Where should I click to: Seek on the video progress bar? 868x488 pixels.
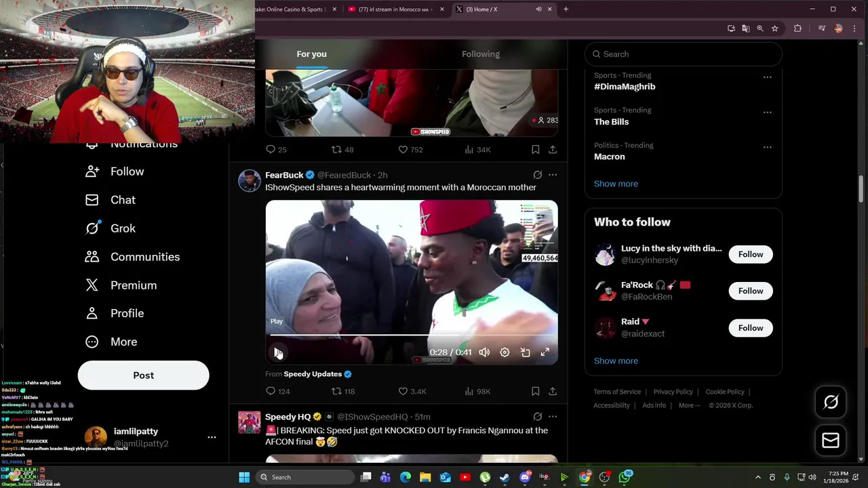(412, 335)
